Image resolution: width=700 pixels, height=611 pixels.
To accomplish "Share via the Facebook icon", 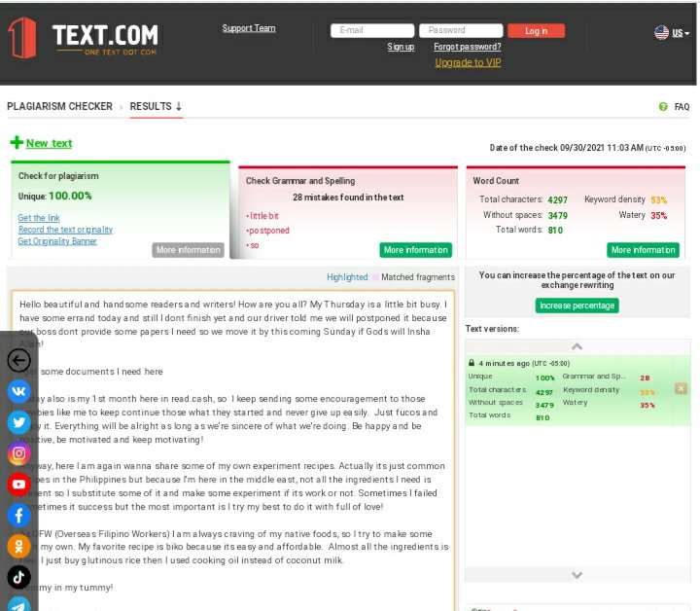I will coord(18,515).
